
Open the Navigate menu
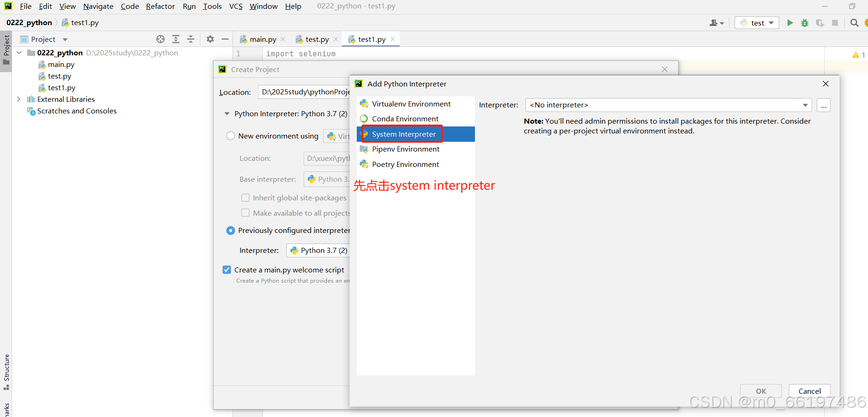pos(98,6)
